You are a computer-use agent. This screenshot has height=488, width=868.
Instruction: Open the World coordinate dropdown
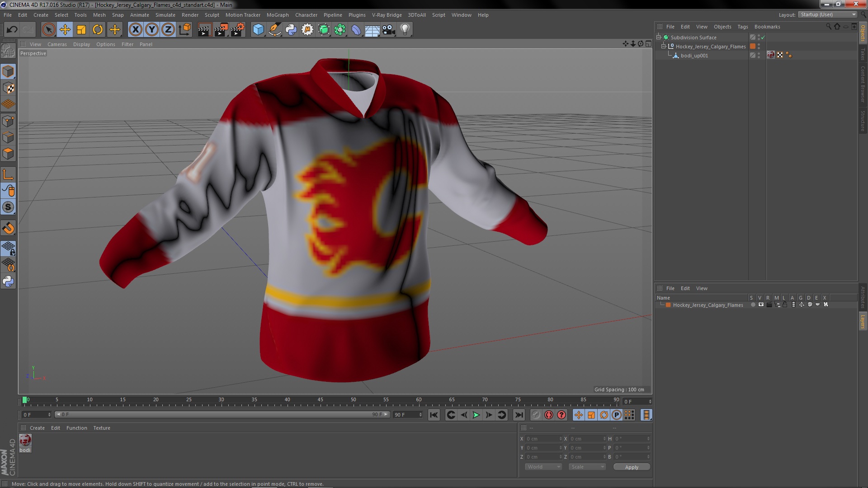(x=543, y=467)
